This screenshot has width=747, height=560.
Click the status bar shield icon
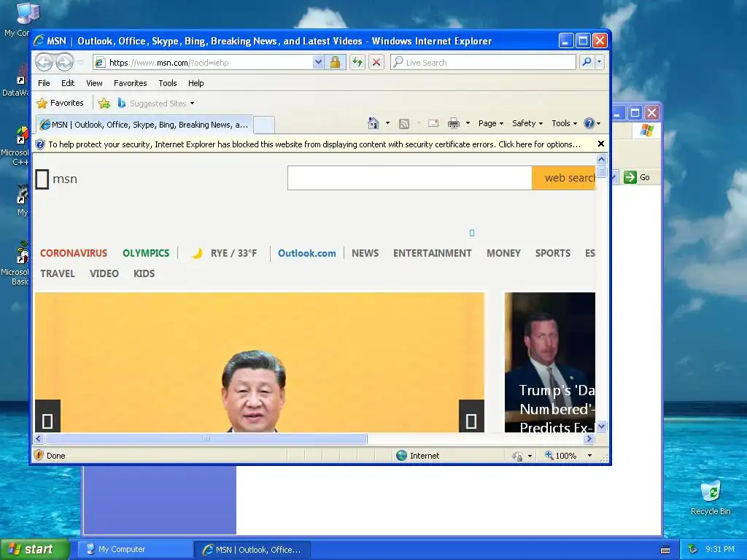pyautogui.click(x=39, y=455)
